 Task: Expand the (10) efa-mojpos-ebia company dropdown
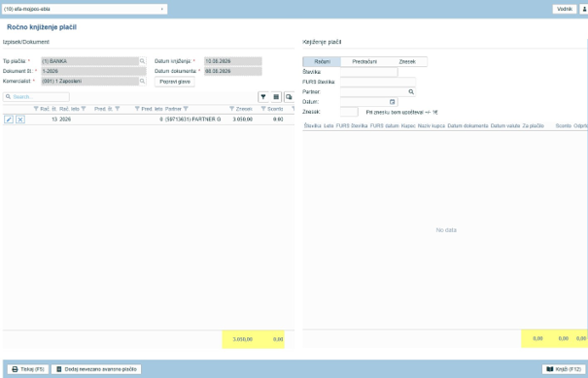click(161, 9)
